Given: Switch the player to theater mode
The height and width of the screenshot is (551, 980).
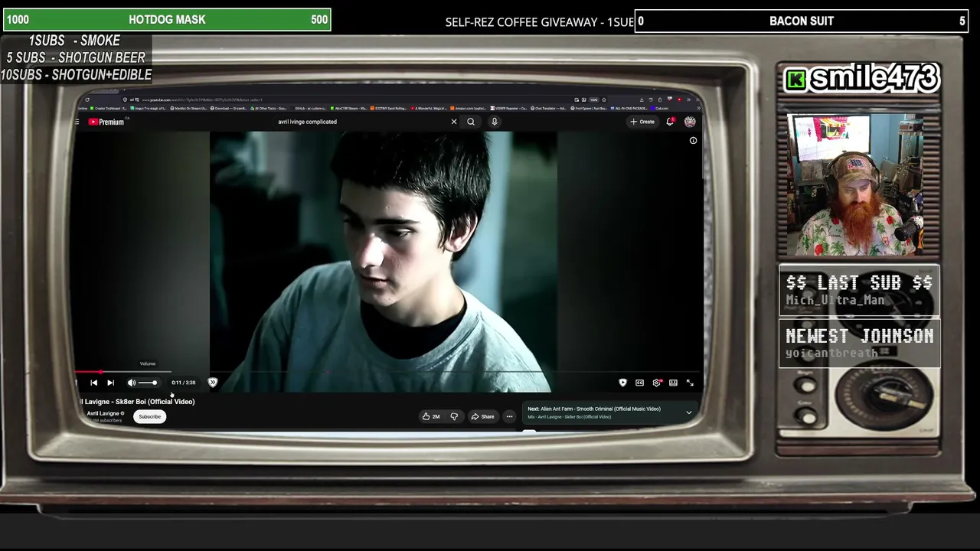Looking at the screenshot, I should 673,383.
